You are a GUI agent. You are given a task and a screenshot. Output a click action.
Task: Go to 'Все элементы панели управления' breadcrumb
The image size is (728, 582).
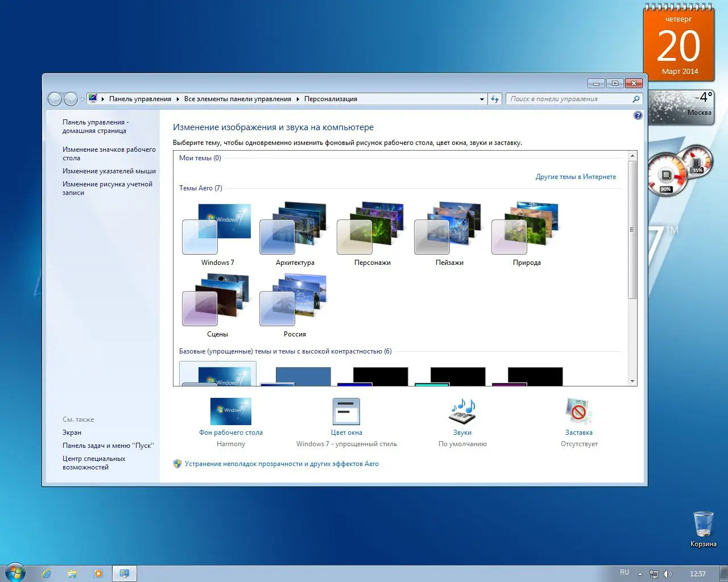point(238,99)
